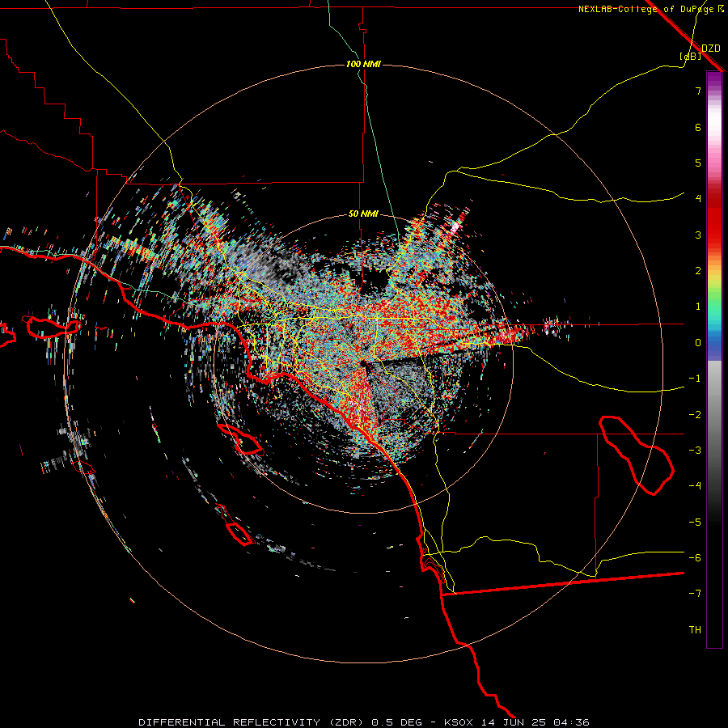Click the -6 tick label on scale
The width and height of the screenshot is (728, 728).
coord(695,558)
